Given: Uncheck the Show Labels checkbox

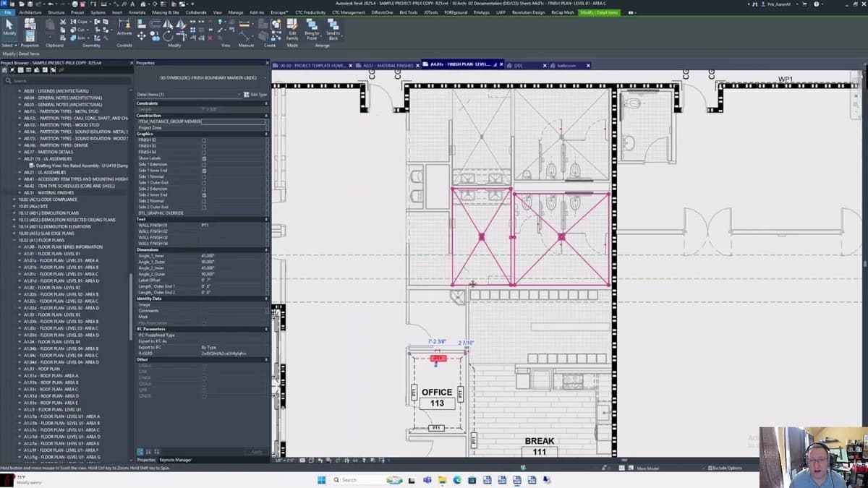Looking at the screenshot, I should pos(204,158).
